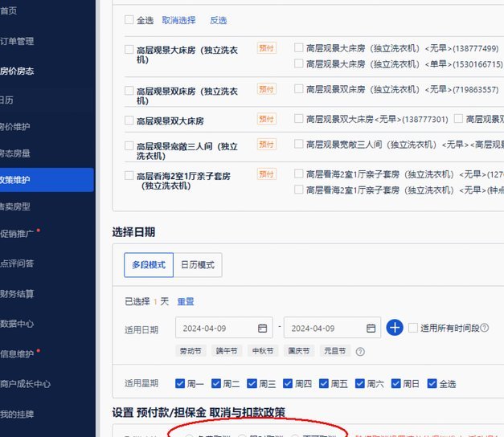Apply 元旦节 holiday tag

click(334, 351)
